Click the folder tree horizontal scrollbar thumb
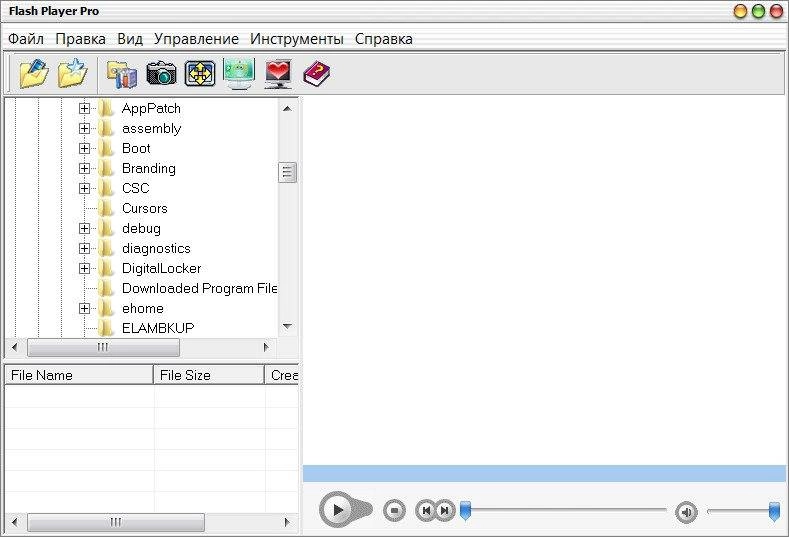Viewport: 789px width, 537px height. (x=103, y=347)
